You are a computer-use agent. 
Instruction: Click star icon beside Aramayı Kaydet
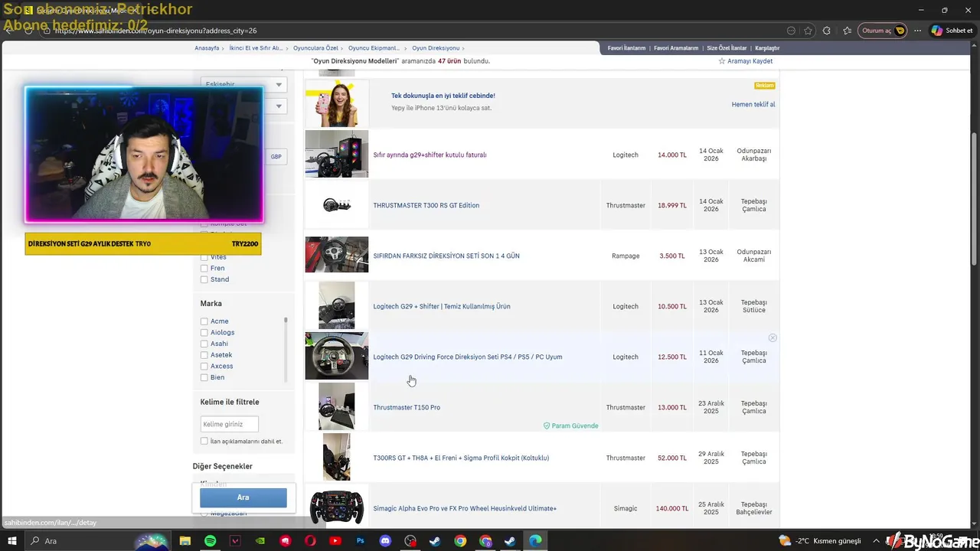pos(721,61)
